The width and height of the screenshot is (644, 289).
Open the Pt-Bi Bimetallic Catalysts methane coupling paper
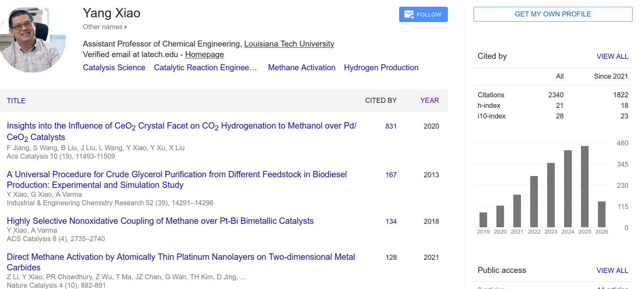point(160,221)
